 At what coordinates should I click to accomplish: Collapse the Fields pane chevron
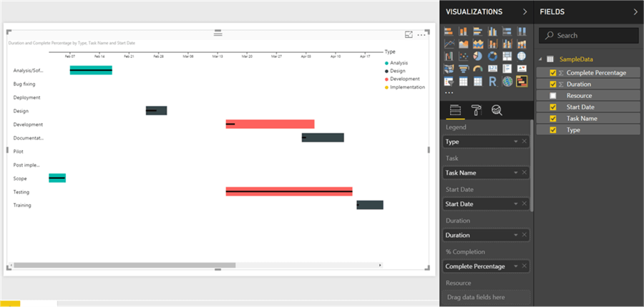636,12
